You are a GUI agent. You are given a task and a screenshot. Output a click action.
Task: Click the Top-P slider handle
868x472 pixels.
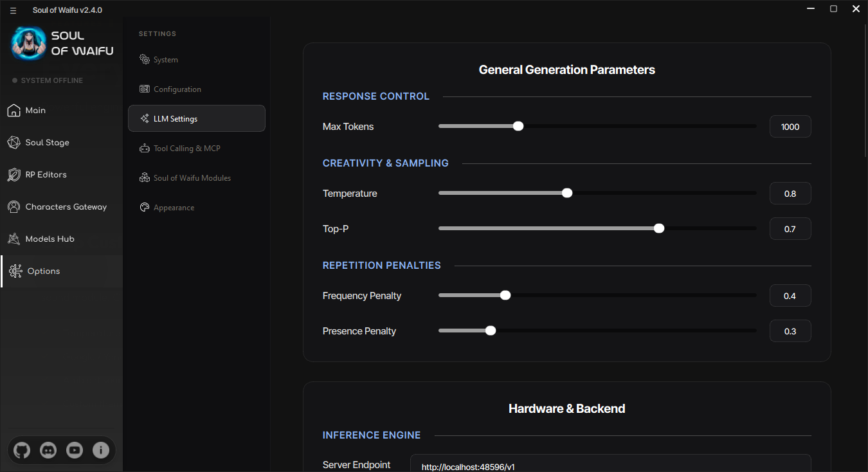(x=659, y=228)
